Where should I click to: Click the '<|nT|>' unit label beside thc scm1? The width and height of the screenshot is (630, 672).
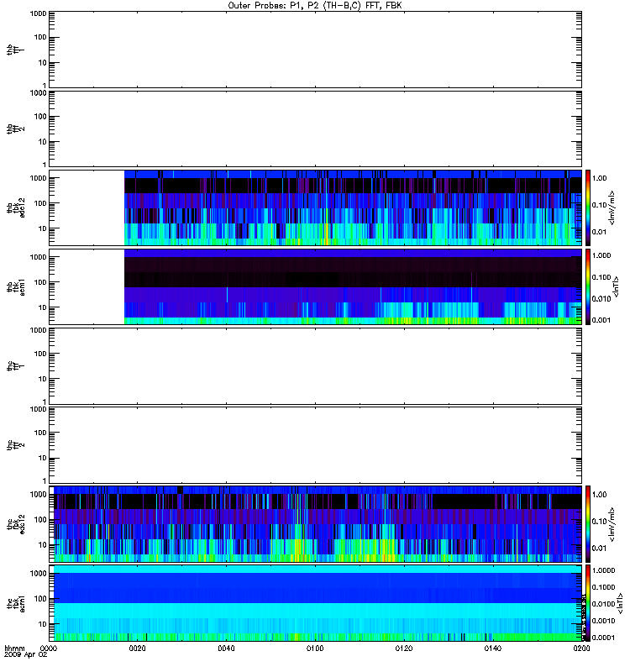tap(619, 603)
